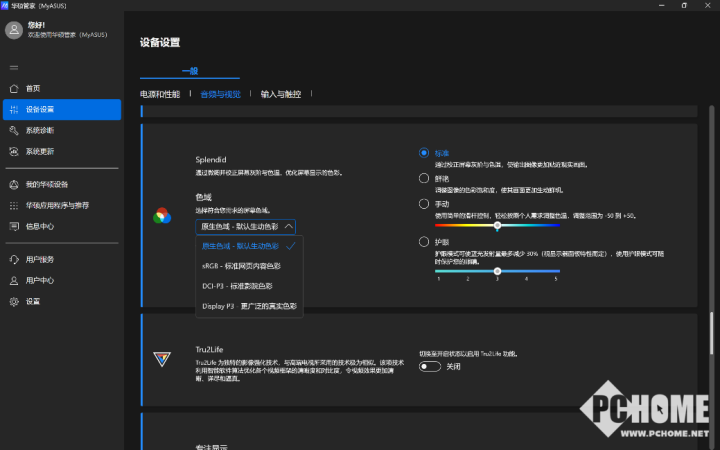The height and width of the screenshot is (450, 720).
Task: Click the gear icon for 设置
Action: (x=14, y=302)
